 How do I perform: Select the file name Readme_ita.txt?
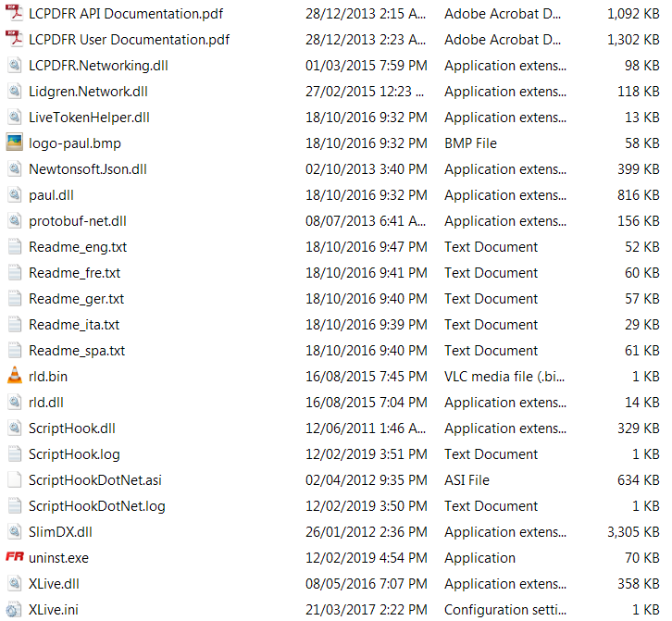(74, 325)
